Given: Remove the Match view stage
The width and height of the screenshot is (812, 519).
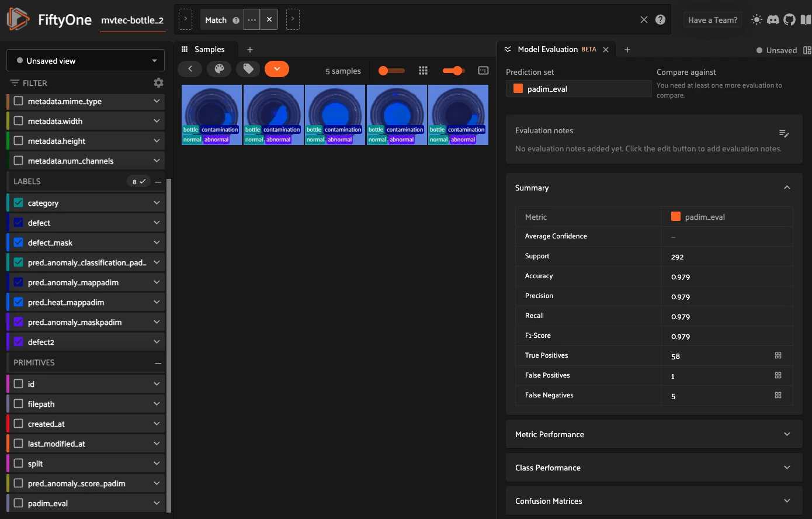Looking at the screenshot, I should tap(269, 19).
